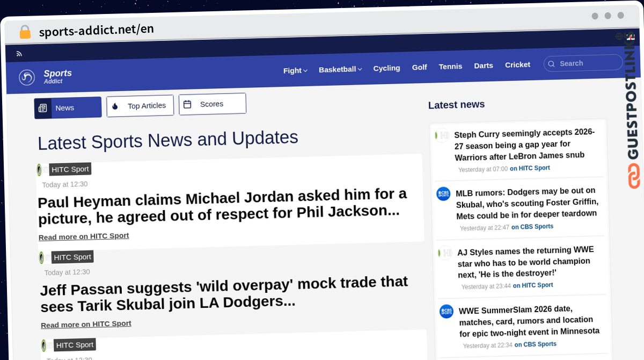Click HITC Sport tag above Heyman article
644x360 pixels.
(70, 169)
